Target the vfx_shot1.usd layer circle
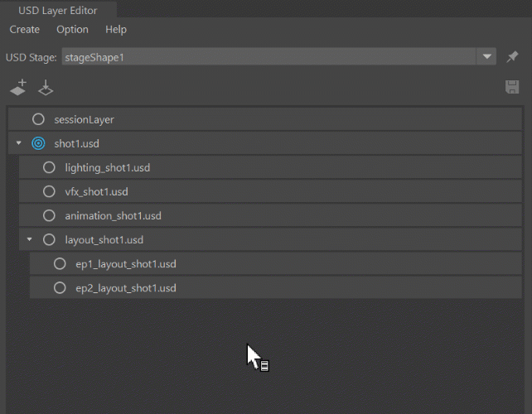This screenshot has width=532, height=414. (x=49, y=191)
